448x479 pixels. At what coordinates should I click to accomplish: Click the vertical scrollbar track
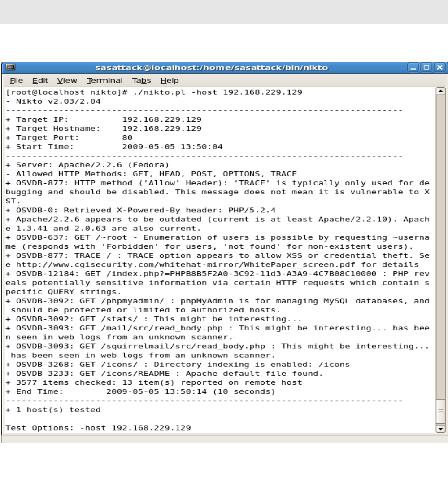[x=441, y=247]
